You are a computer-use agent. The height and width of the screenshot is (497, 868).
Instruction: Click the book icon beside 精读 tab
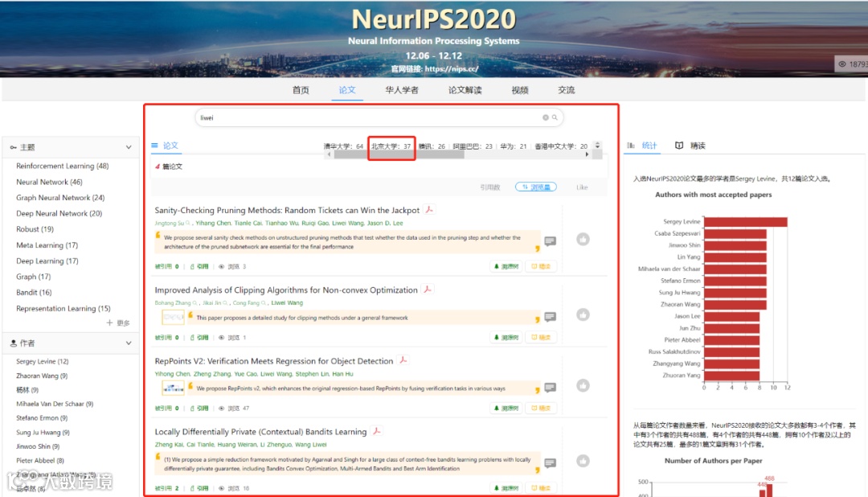coord(679,146)
